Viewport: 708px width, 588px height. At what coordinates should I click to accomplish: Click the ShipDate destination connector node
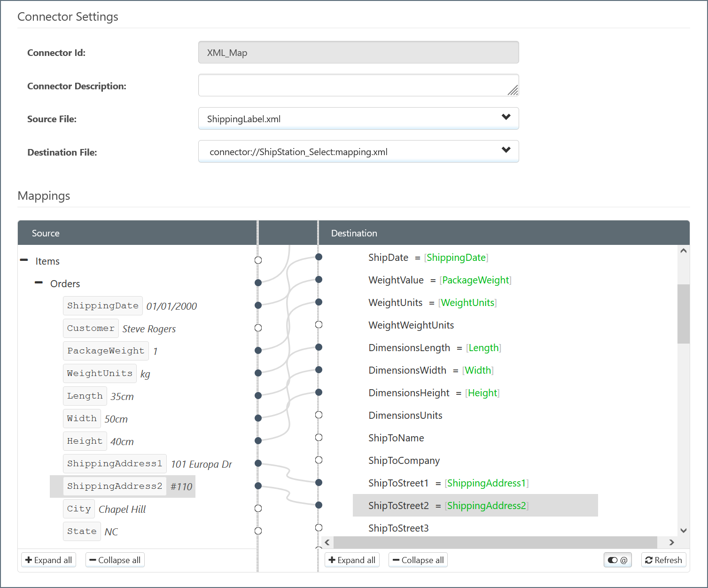pyautogui.click(x=319, y=257)
